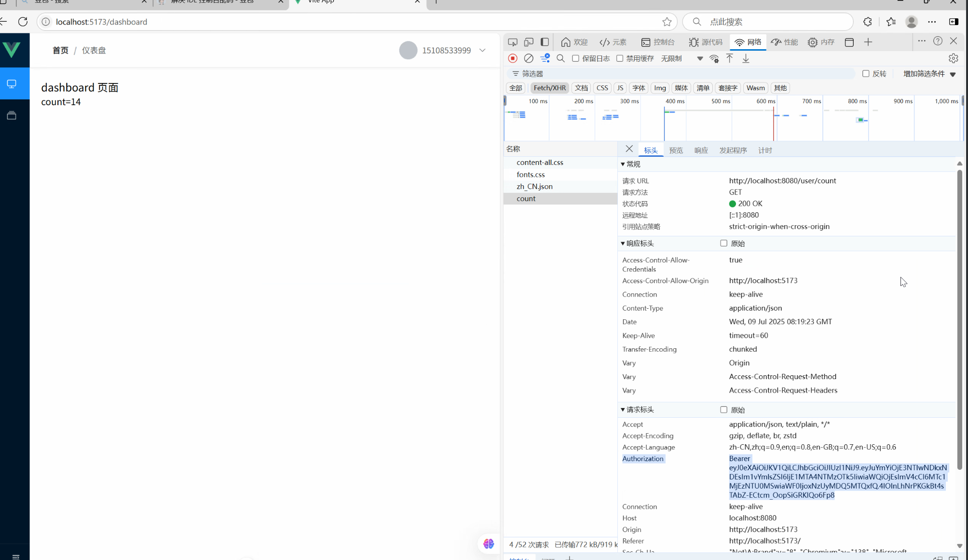Open the browser profile avatar
The height and width of the screenshot is (560, 968).
point(911,22)
